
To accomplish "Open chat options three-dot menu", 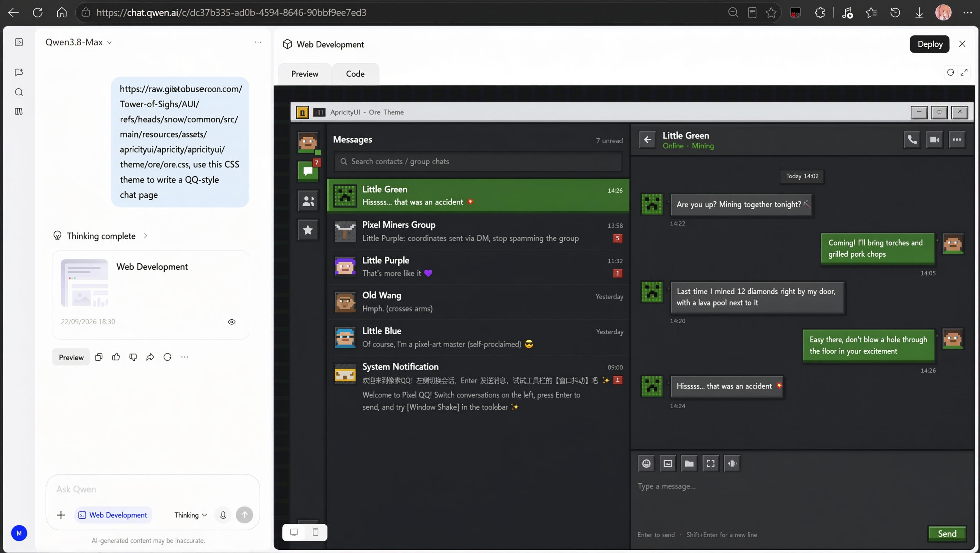I will [x=258, y=42].
